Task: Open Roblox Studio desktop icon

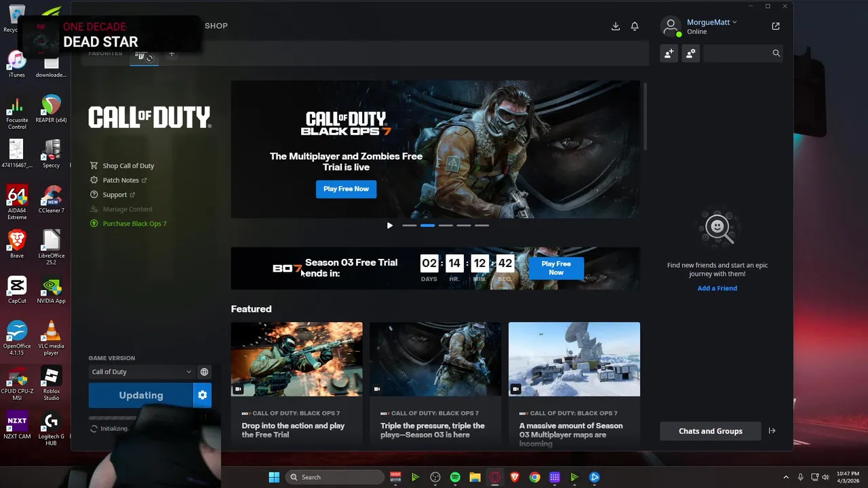Action: (51, 384)
